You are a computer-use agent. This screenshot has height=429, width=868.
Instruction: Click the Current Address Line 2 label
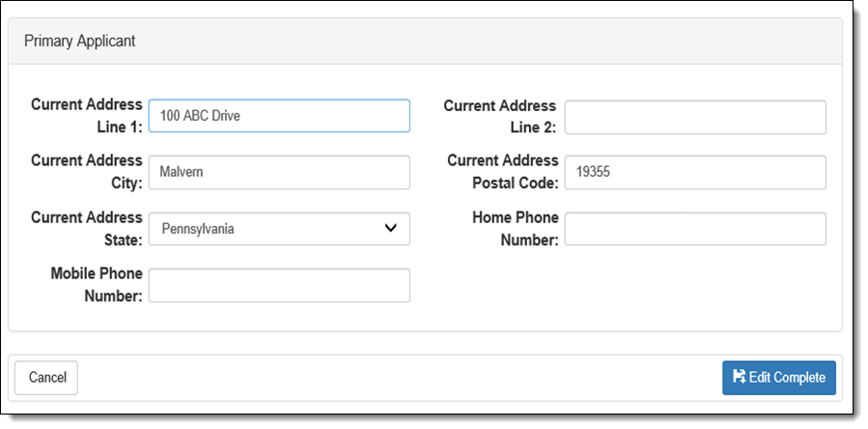click(500, 116)
